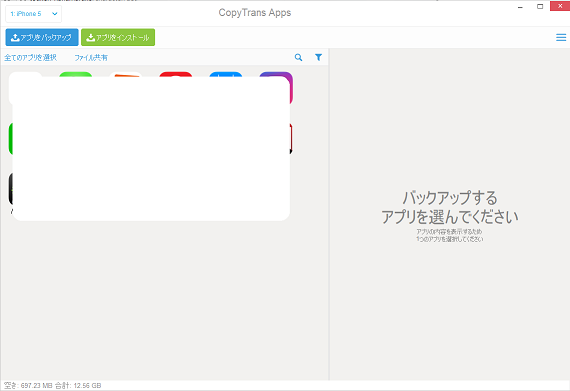This screenshot has height=391, width=570.
Task: Click the blue app backup button
Action: [x=42, y=37]
